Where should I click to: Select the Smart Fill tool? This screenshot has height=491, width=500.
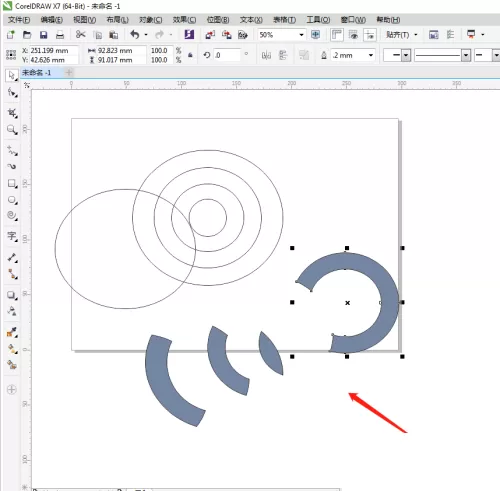pos(12,365)
